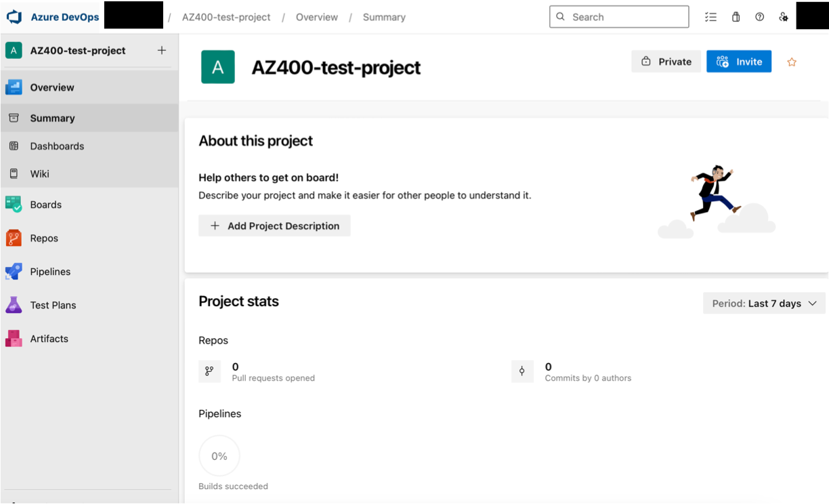
Task: Click the Add Project Description button
Action: 274,226
